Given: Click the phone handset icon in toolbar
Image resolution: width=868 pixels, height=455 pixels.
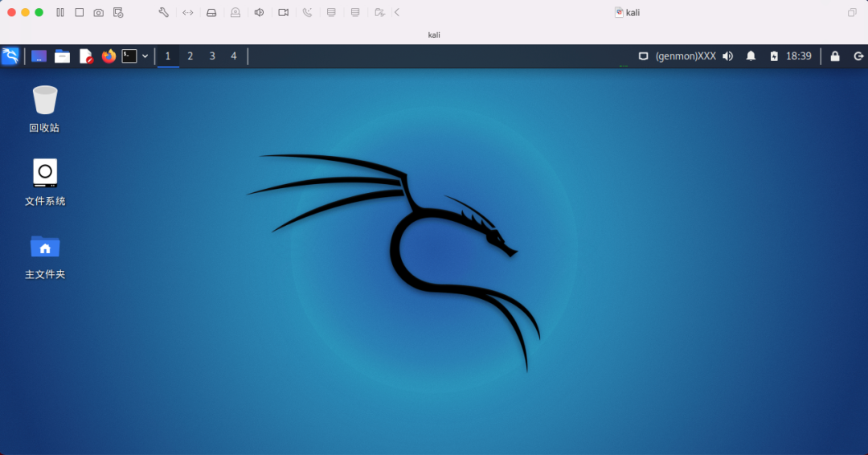Looking at the screenshot, I should [307, 12].
